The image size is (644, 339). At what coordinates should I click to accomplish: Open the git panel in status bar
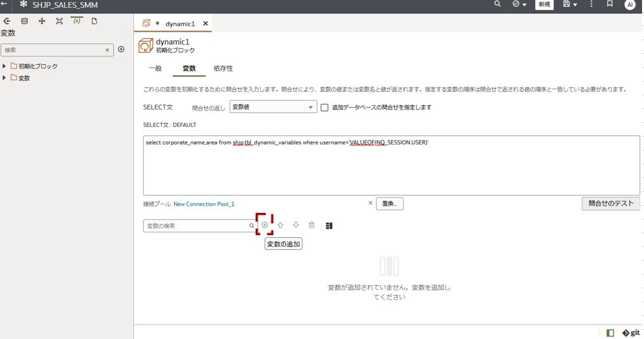[x=631, y=333]
